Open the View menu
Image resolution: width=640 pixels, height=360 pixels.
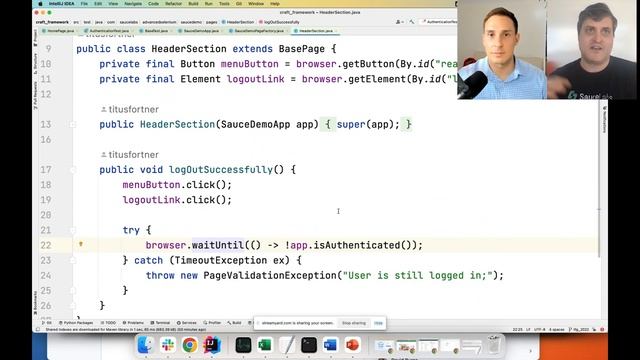pyautogui.click(x=113, y=4)
